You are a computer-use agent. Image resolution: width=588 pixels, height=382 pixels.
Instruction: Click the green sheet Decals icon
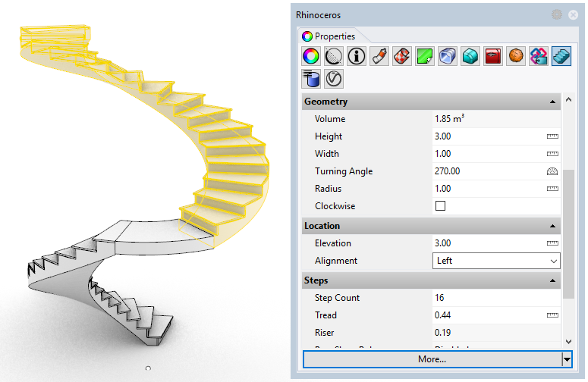tap(425, 56)
